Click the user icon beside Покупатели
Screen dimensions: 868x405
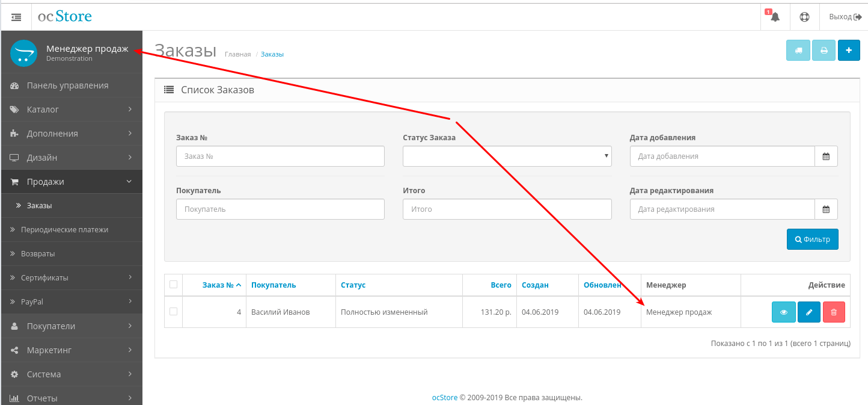click(x=14, y=326)
